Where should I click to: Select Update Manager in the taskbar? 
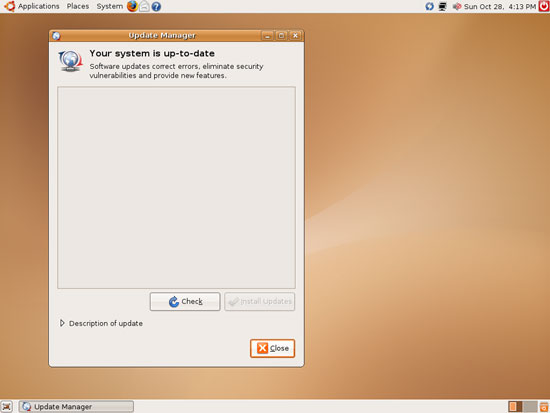pos(76,406)
